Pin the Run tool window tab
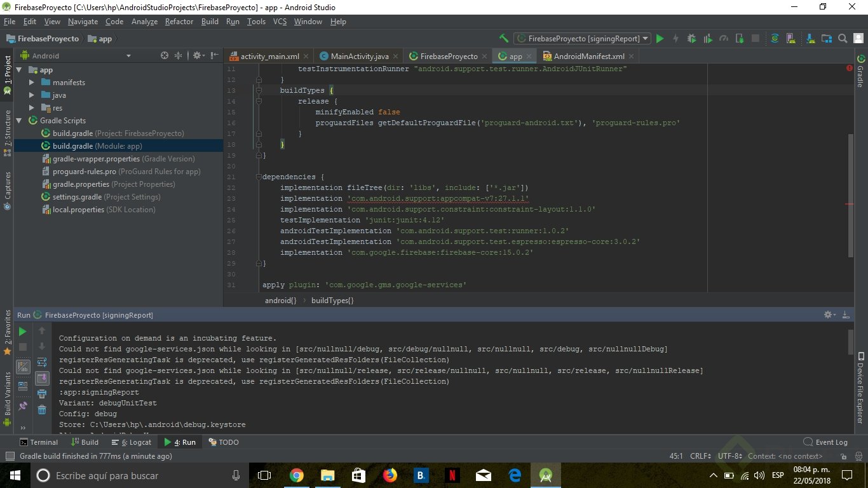The width and height of the screenshot is (868, 488). 23,405
